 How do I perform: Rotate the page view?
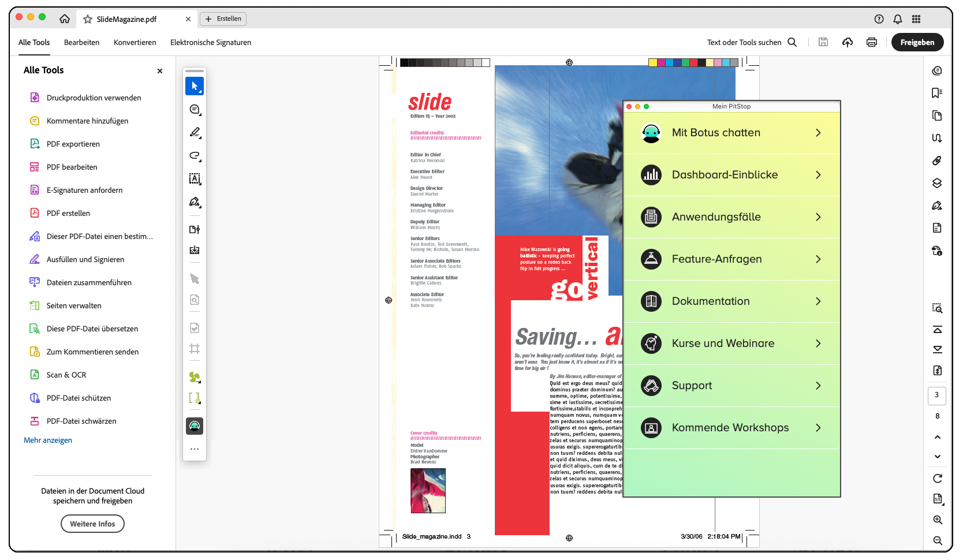coord(938,479)
